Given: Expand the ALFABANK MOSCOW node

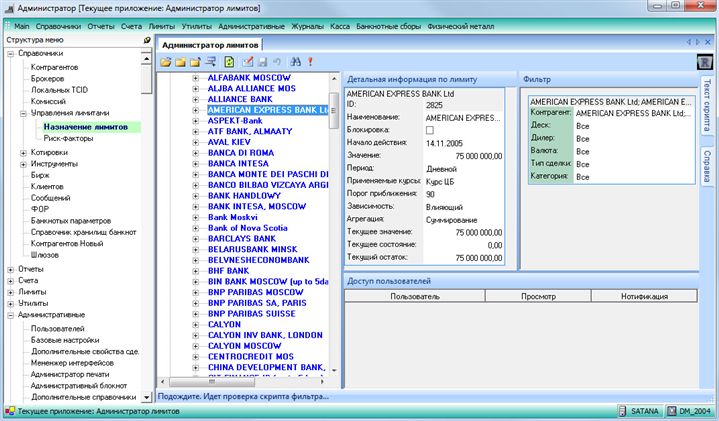Looking at the screenshot, I should coord(195,78).
